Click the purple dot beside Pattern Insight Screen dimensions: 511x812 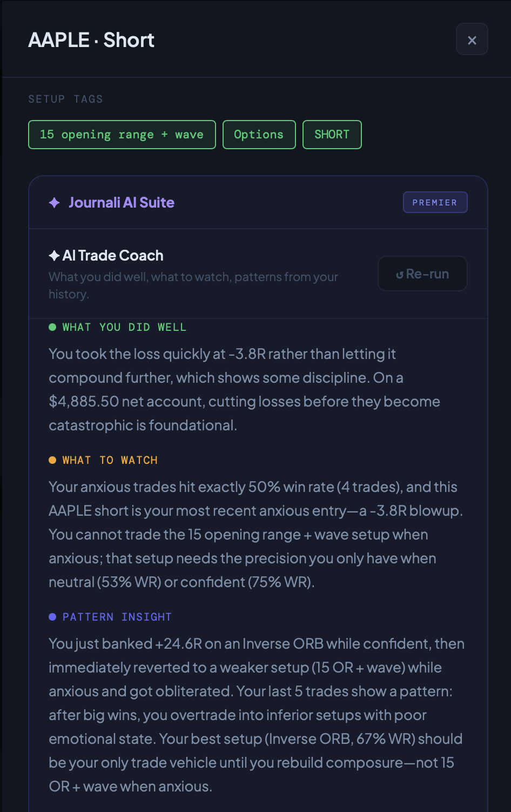(x=52, y=617)
